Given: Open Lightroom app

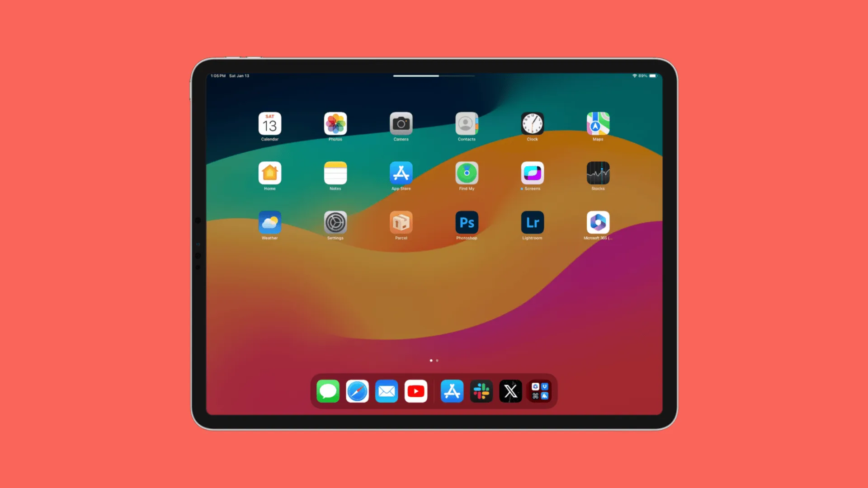Looking at the screenshot, I should tap(533, 222).
